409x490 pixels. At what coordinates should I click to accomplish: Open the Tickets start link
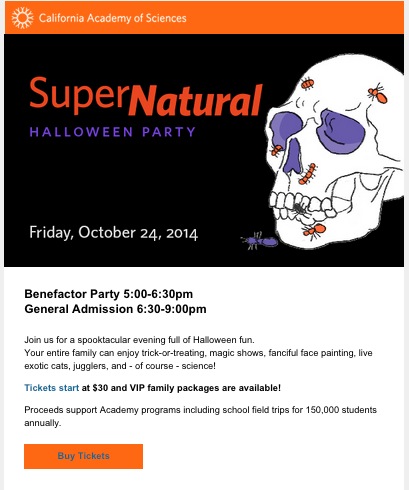pyautogui.click(x=52, y=388)
